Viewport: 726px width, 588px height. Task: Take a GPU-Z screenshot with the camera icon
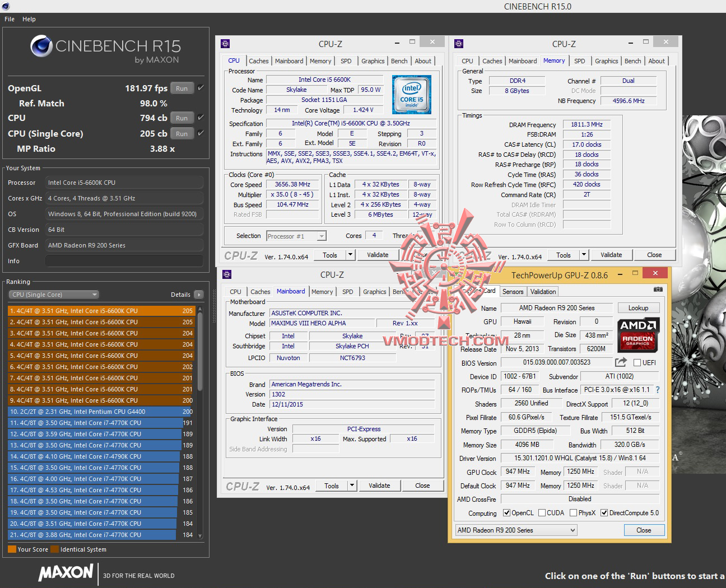click(658, 290)
